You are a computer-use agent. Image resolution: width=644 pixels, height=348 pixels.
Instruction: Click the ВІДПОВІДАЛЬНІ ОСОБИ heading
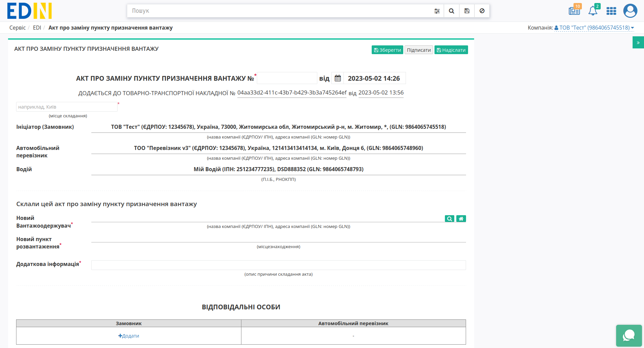tap(241, 307)
